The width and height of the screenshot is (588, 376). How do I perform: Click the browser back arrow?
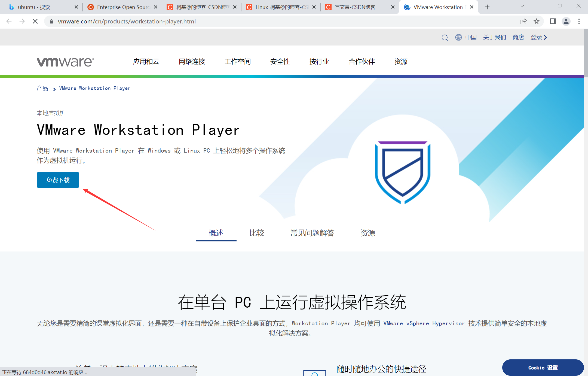tap(9, 21)
